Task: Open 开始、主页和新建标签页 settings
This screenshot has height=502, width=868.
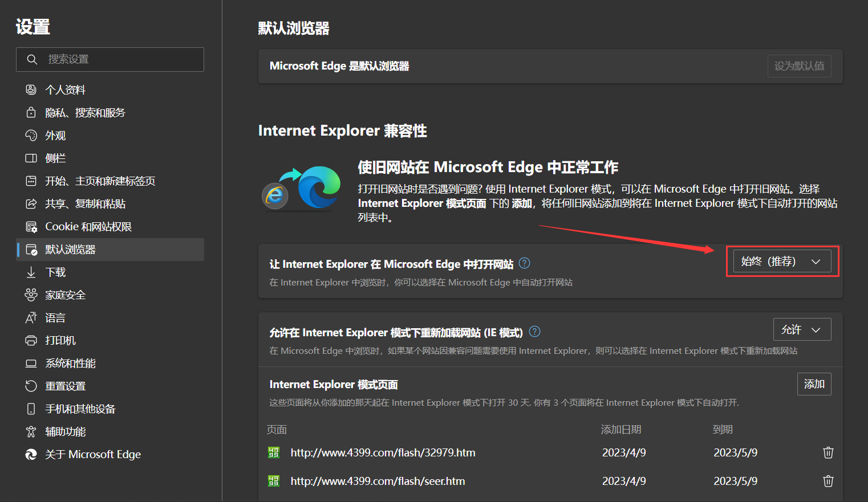Action: [110, 181]
